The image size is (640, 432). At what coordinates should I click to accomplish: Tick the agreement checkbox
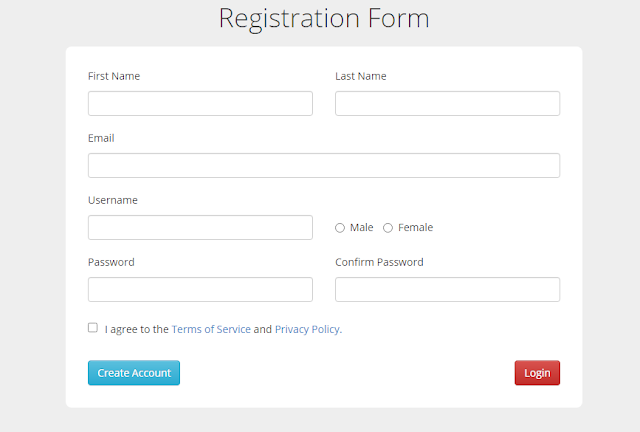[93, 327]
